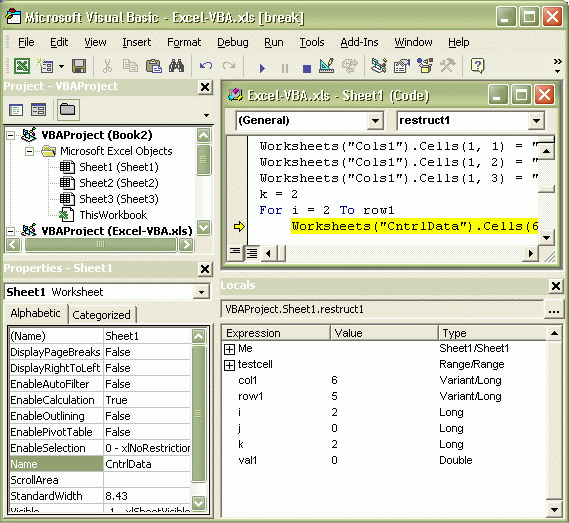Click the Copy toolbar icon
The image size is (569, 523).
[130, 66]
